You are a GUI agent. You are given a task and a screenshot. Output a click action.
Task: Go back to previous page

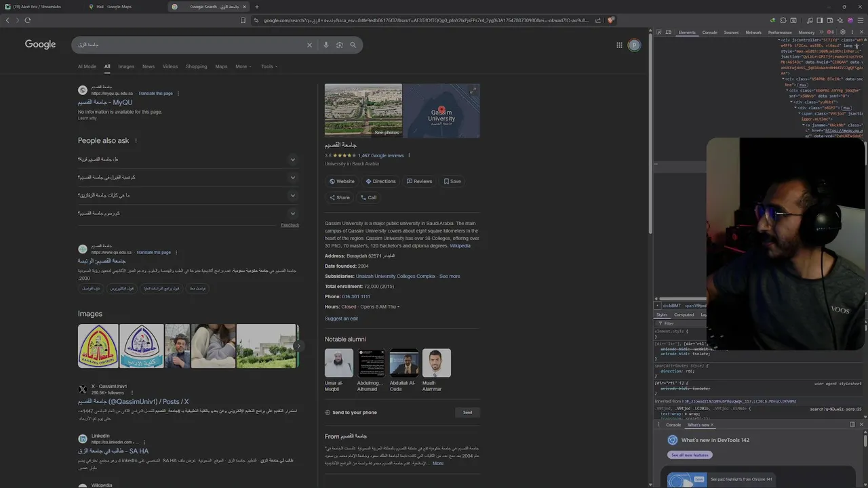point(7,20)
